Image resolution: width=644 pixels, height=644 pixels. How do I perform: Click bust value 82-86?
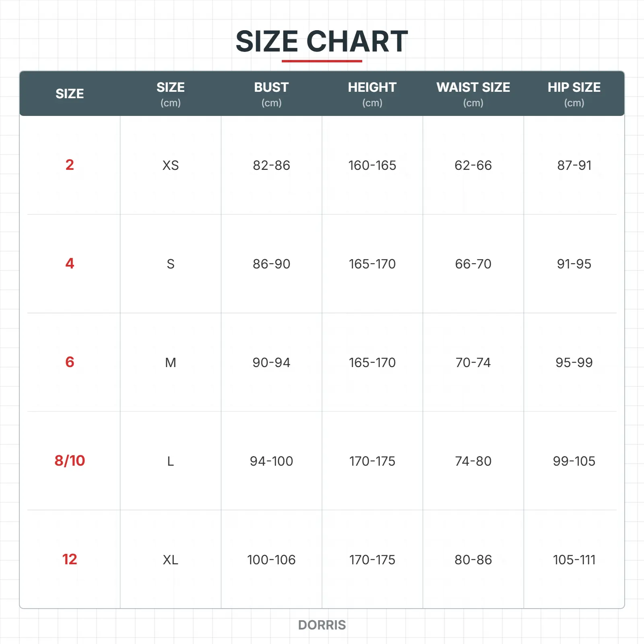point(271,165)
